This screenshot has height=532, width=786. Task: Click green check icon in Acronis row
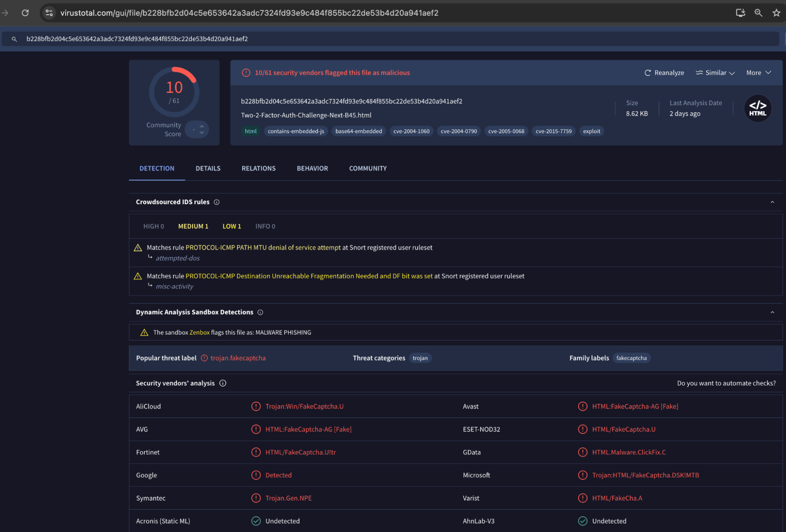(256, 521)
